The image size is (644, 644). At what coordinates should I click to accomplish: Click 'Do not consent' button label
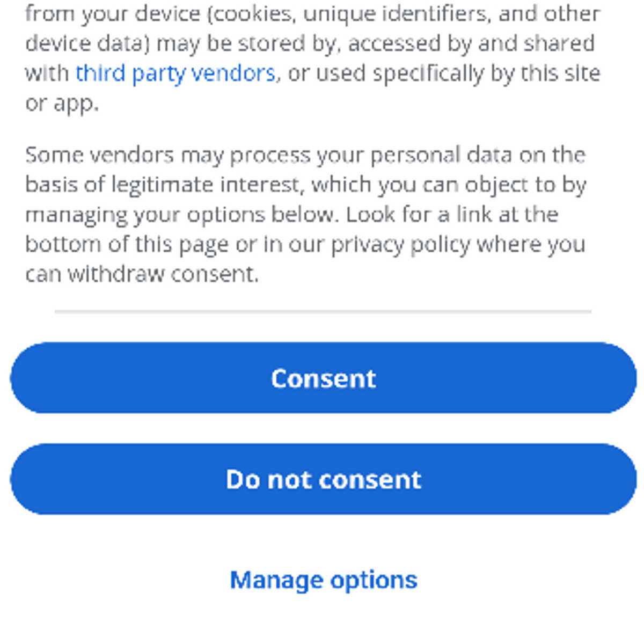324,479
